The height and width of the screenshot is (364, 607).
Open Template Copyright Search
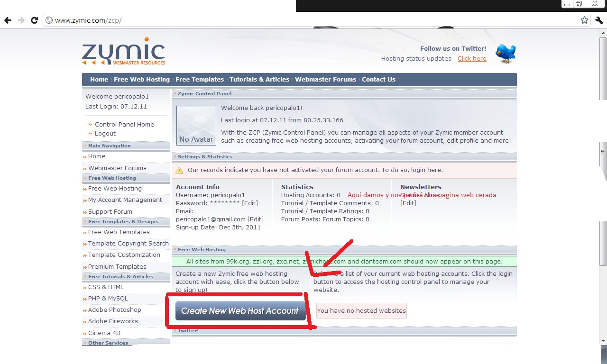pos(129,244)
